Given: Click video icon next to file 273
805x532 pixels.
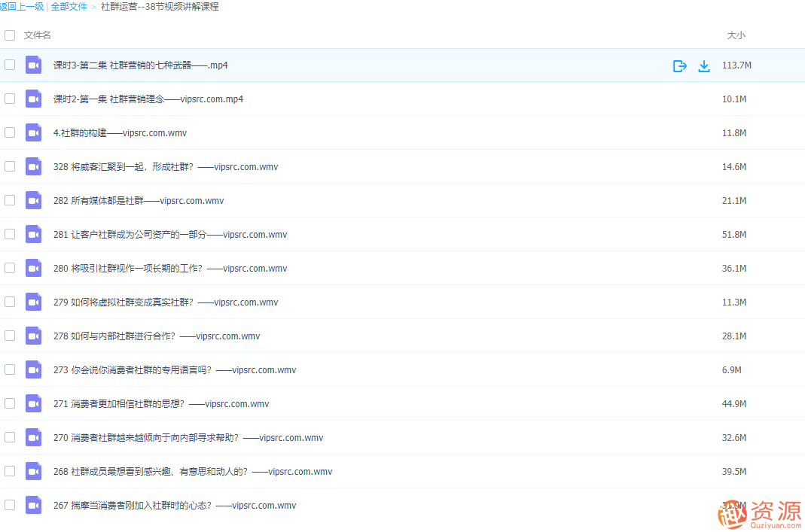Looking at the screenshot, I should click(33, 370).
